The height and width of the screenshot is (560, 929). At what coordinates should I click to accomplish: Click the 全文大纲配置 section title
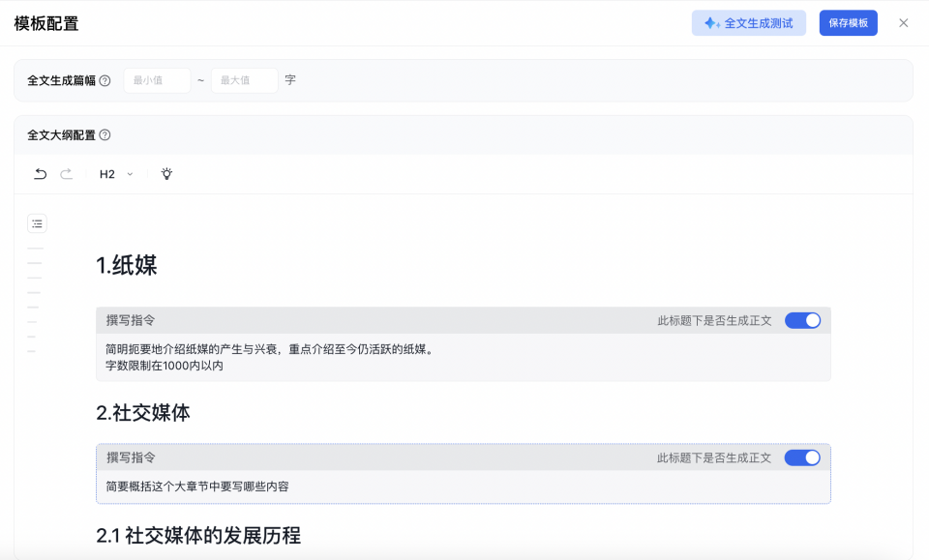click(61, 135)
